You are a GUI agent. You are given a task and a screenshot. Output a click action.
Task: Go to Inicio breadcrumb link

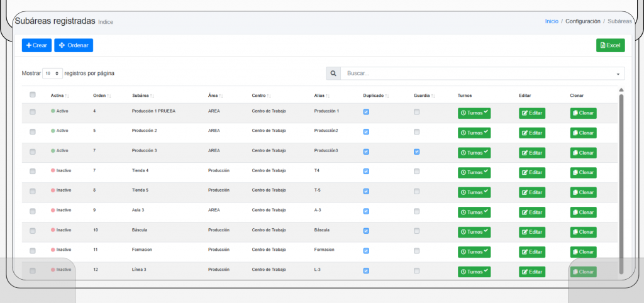click(552, 21)
